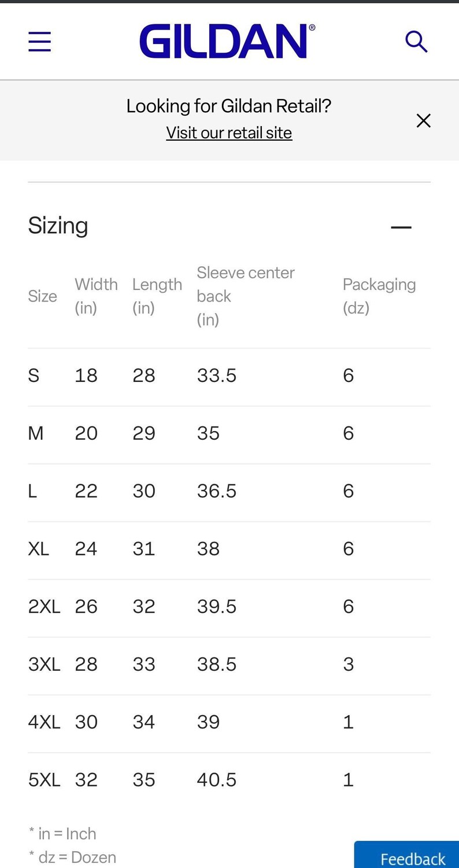Click the 2XL size row label

(44, 606)
